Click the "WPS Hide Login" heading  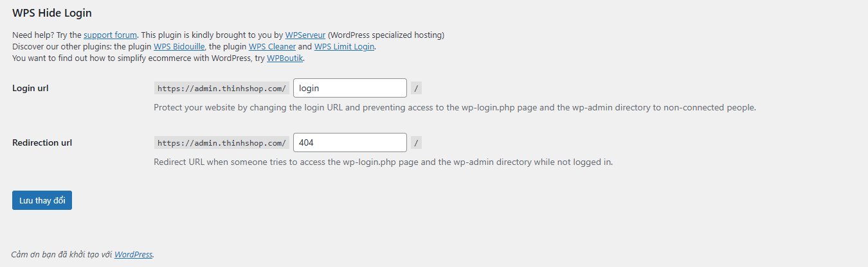(51, 13)
